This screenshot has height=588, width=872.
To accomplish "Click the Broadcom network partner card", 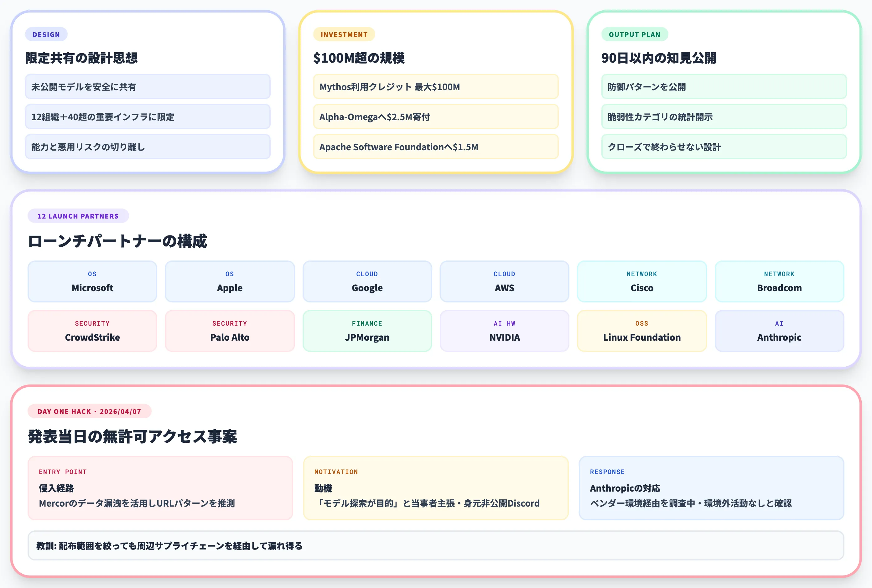I will [779, 281].
